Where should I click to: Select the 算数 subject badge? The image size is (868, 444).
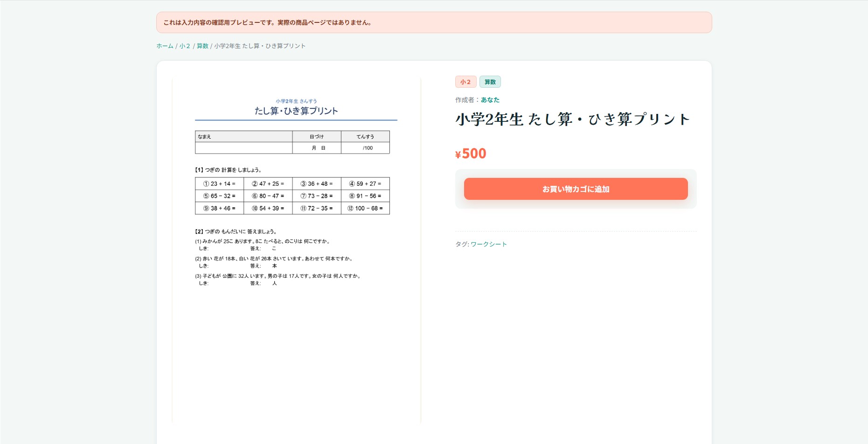[490, 82]
